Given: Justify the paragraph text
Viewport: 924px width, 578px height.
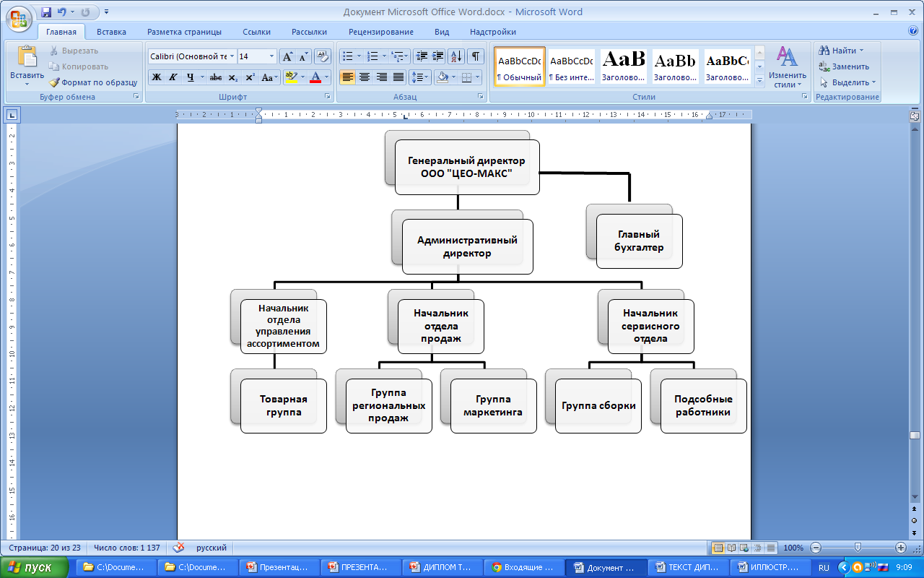Looking at the screenshot, I should [398, 77].
